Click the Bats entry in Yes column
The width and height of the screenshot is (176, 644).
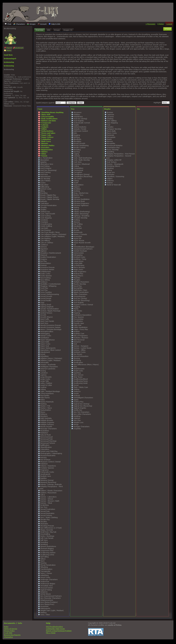pyautogui.click(x=75, y=133)
